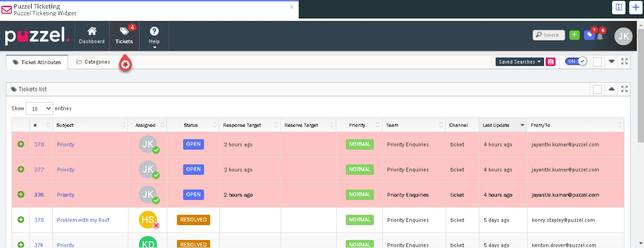Image resolution: width=644 pixels, height=248 pixels.
Task: Open the blue tag notifications icon
Action: [589, 35]
